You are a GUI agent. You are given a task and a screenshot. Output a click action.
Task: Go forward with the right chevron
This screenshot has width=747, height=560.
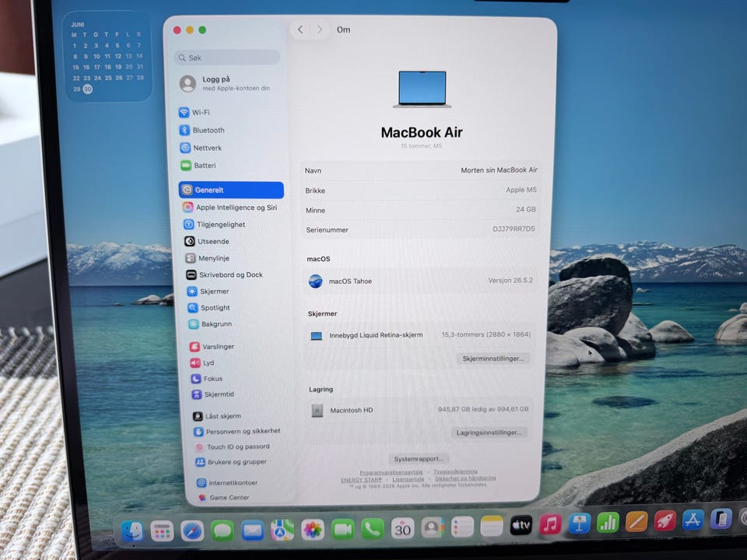(320, 30)
